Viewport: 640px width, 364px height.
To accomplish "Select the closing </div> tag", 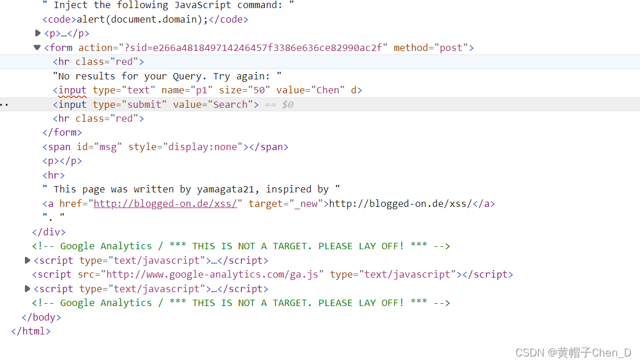I will [49, 232].
